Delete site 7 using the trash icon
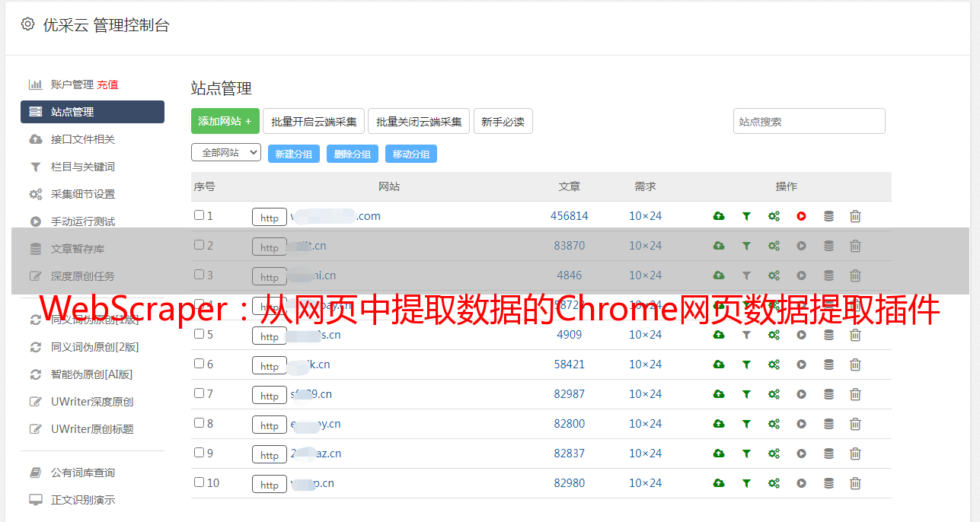Viewport: 980px width, 522px height. tap(855, 394)
